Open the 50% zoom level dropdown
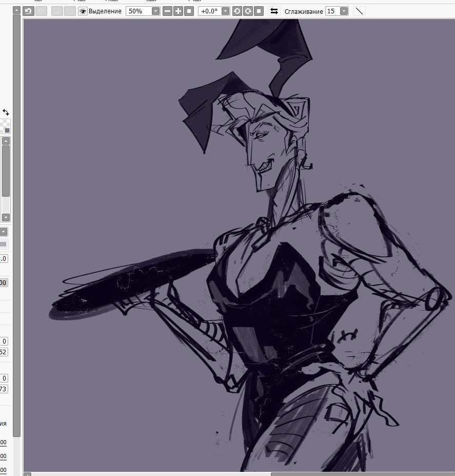 coord(155,11)
